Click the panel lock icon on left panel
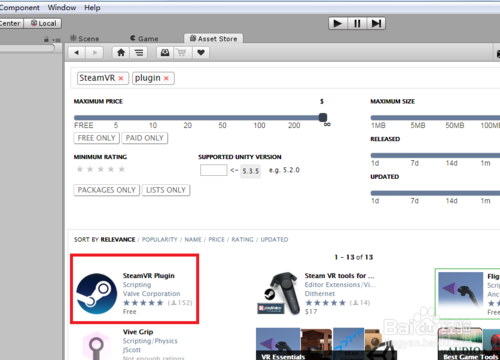This screenshot has width=500, height=360. click(46, 39)
